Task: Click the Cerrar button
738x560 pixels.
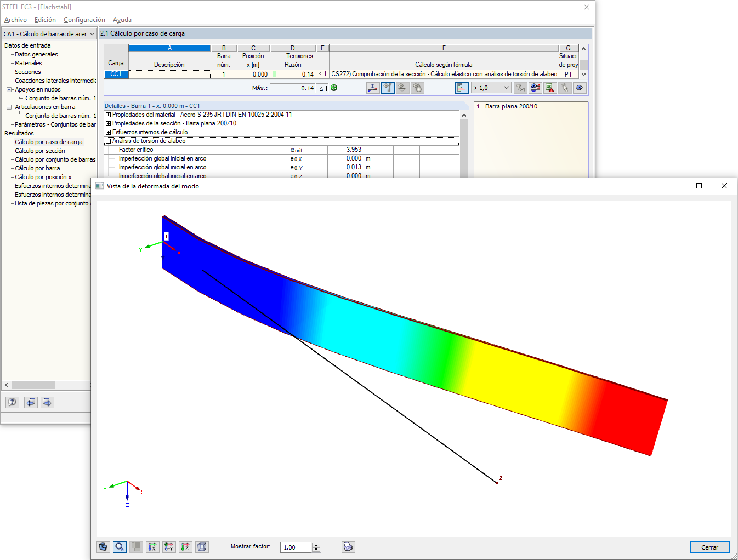Action: (709, 547)
